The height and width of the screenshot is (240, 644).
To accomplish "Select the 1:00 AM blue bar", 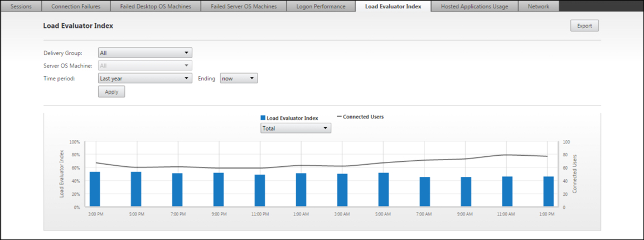I will click(x=301, y=190).
